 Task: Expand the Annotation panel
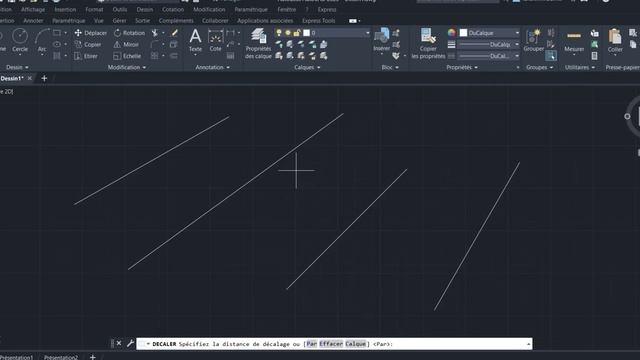(x=212, y=67)
